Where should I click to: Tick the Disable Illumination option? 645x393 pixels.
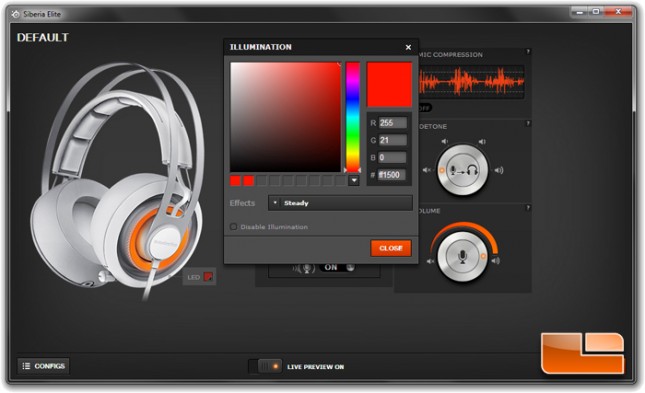[233, 227]
